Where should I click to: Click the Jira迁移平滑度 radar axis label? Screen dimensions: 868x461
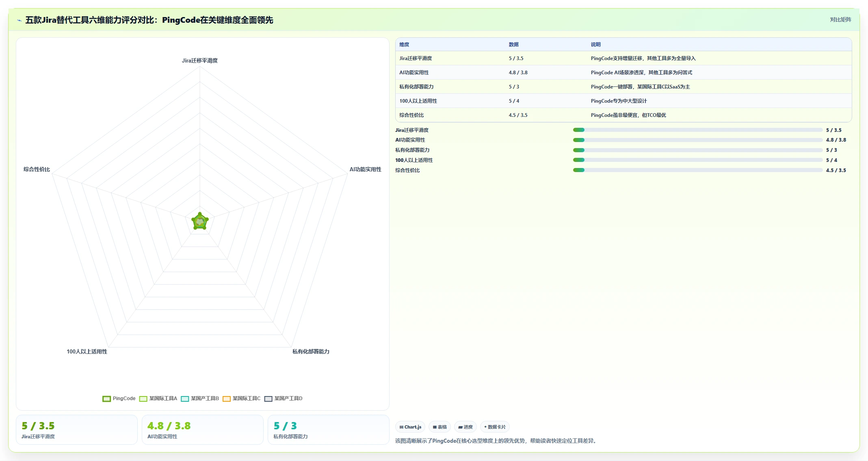200,60
